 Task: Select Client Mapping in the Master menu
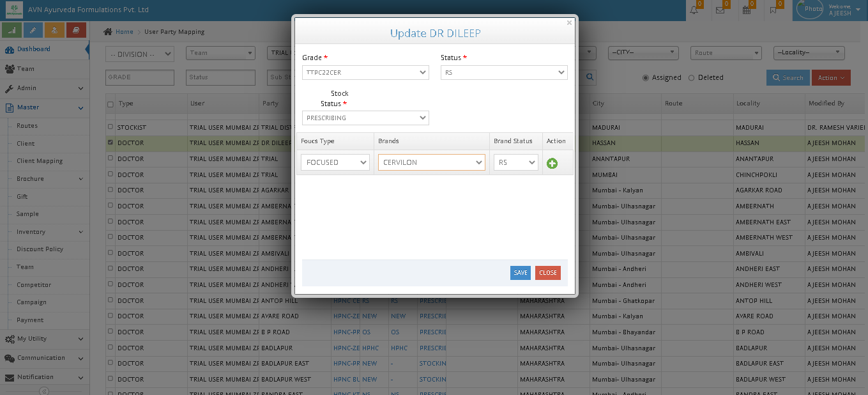tap(40, 161)
